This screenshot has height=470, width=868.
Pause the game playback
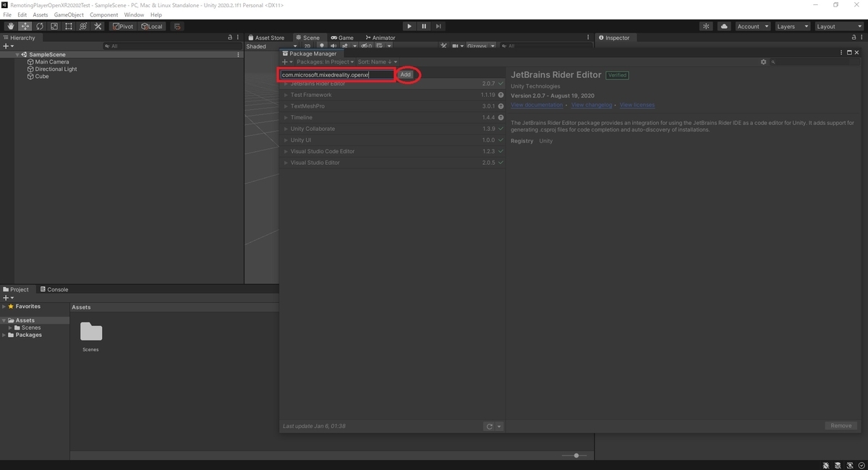[x=424, y=26]
